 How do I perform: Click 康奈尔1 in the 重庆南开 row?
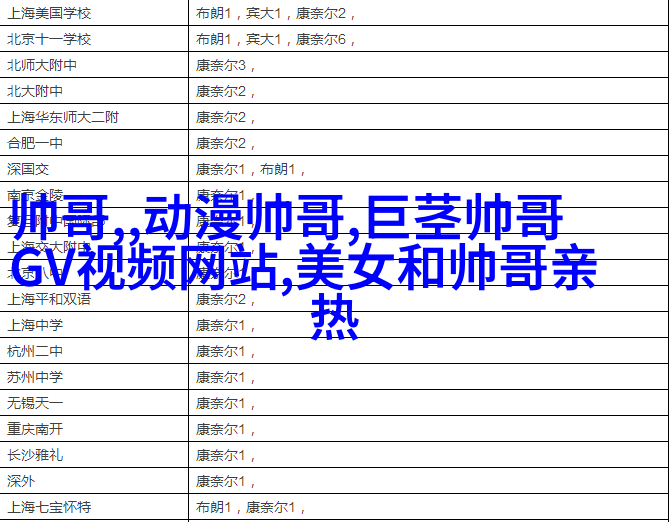coord(428,429)
